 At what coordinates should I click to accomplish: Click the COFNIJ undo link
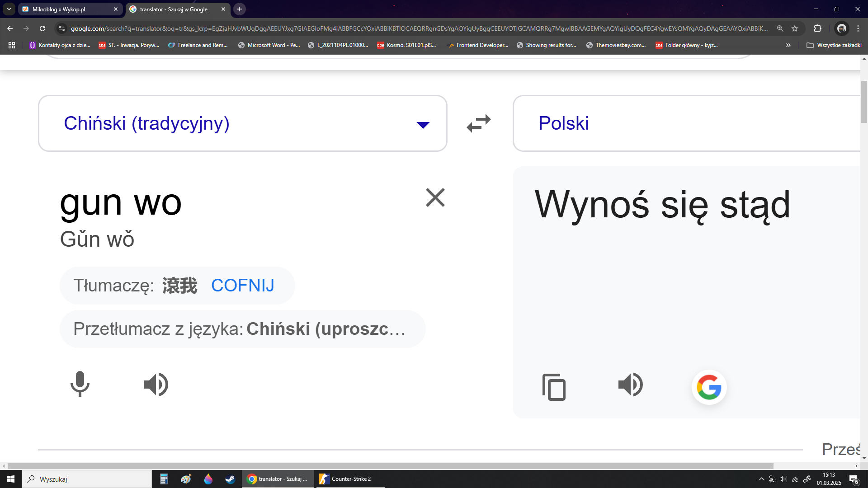pyautogui.click(x=242, y=286)
